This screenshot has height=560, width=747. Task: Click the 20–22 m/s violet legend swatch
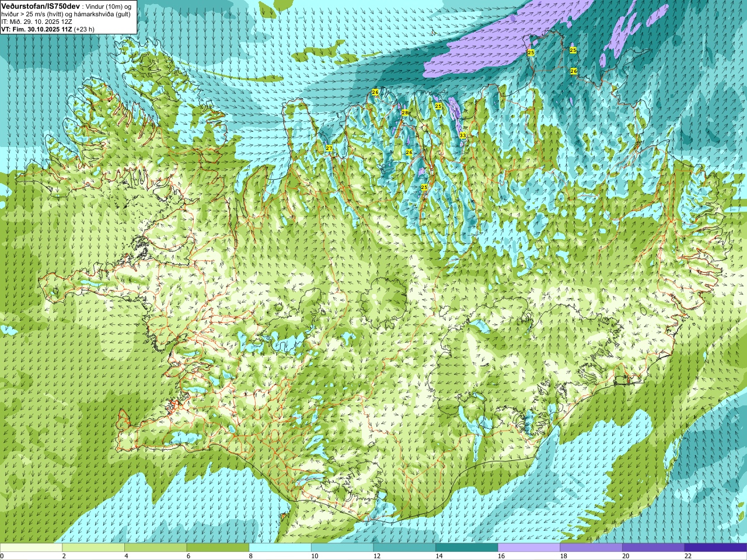click(x=654, y=548)
